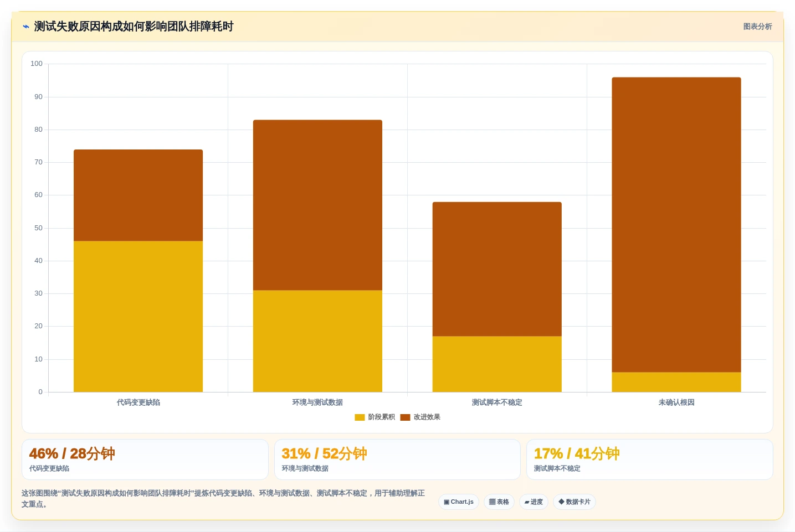The width and height of the screenshot is (795, 532).
Task: Click the 未确认根因 axis label
Action: 676,402
